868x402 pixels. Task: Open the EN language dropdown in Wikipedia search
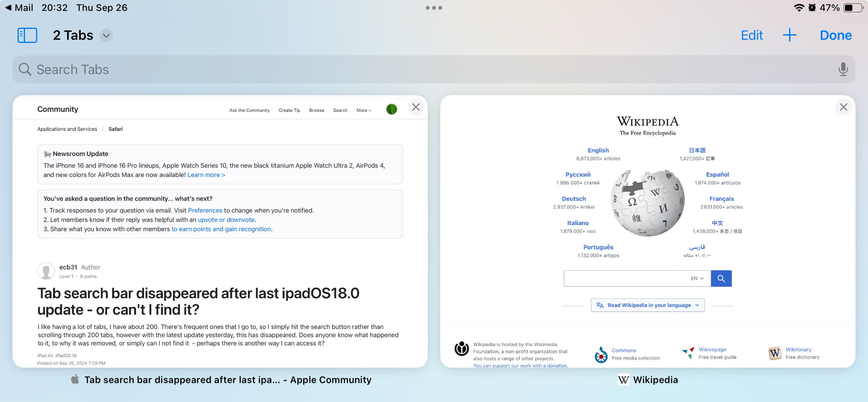coord(697,278)
